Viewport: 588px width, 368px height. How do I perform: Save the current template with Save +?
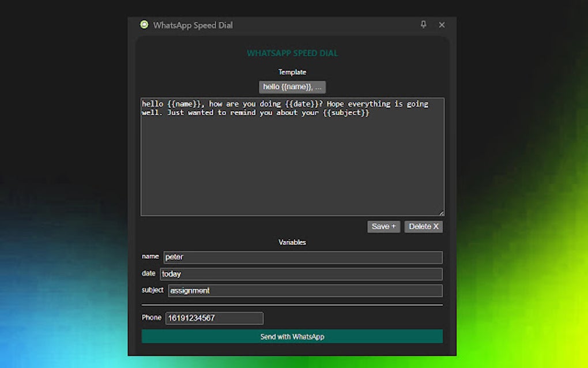click(x=383, y=226)
